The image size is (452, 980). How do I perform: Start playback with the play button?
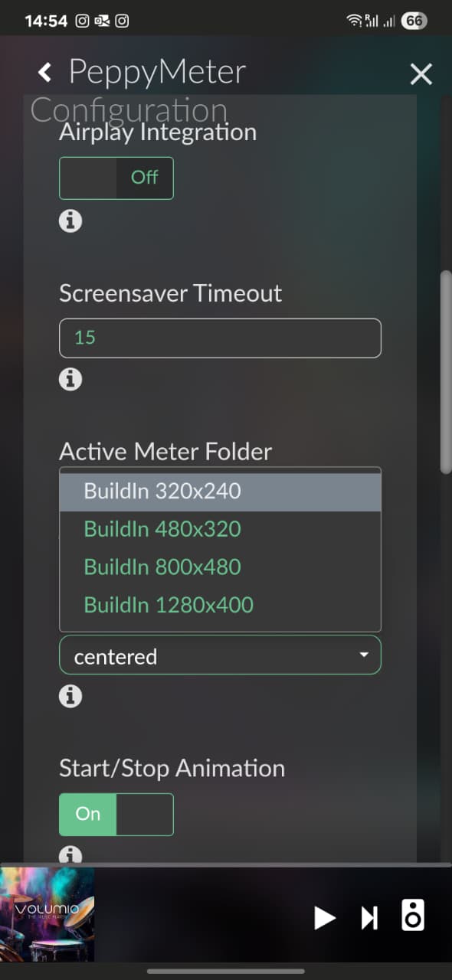pos(325,917)
